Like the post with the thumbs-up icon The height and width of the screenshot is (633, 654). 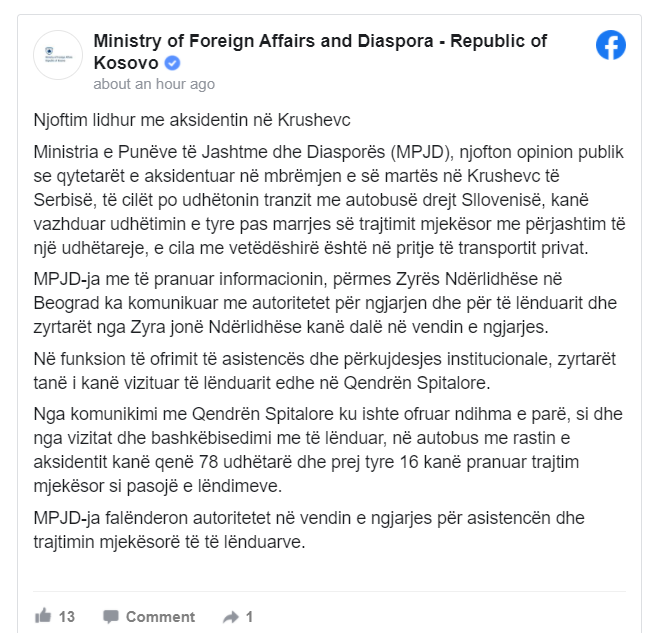[43, 616]
